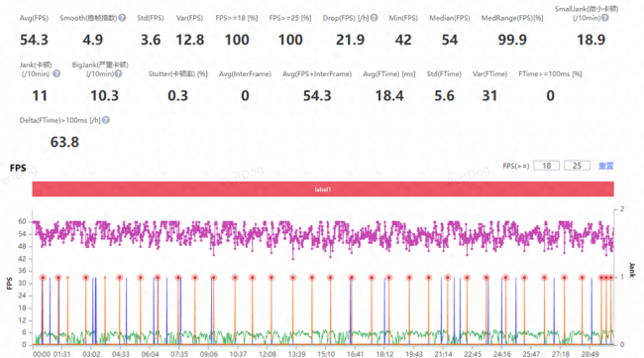Select the Avg(FPS) label

tap(34, 18)
